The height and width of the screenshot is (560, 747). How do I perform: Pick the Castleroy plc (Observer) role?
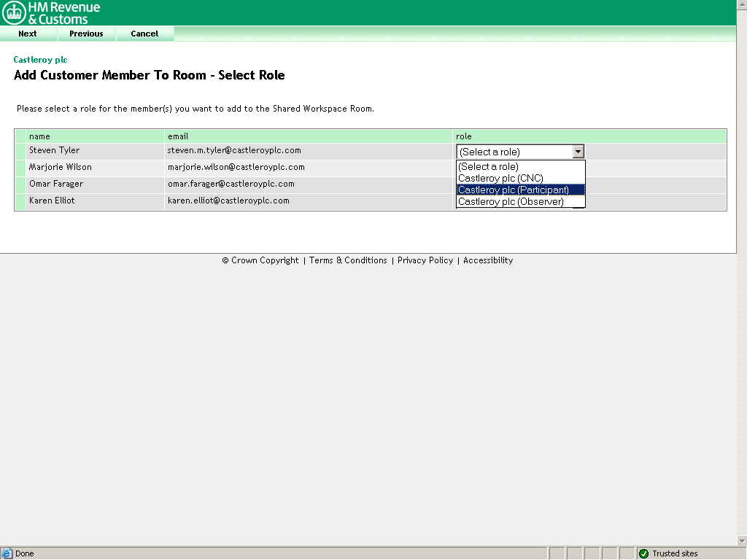[511, 202]
